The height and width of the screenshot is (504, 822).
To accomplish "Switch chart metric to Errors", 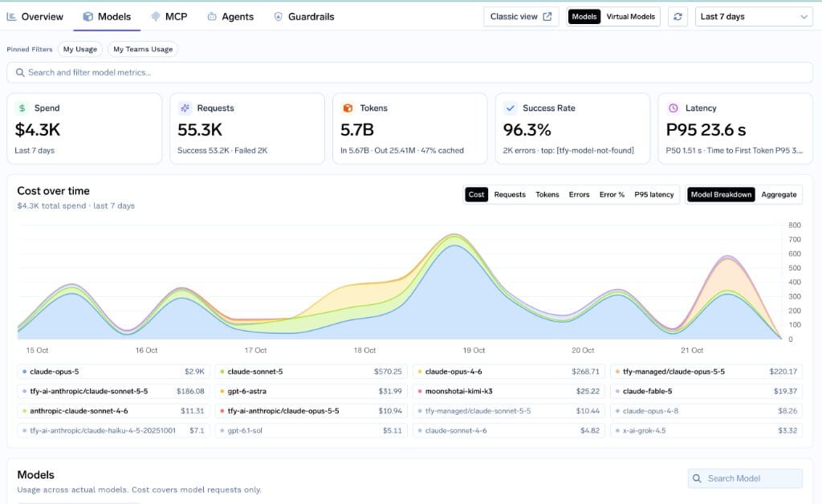I will tap(580, 194).
